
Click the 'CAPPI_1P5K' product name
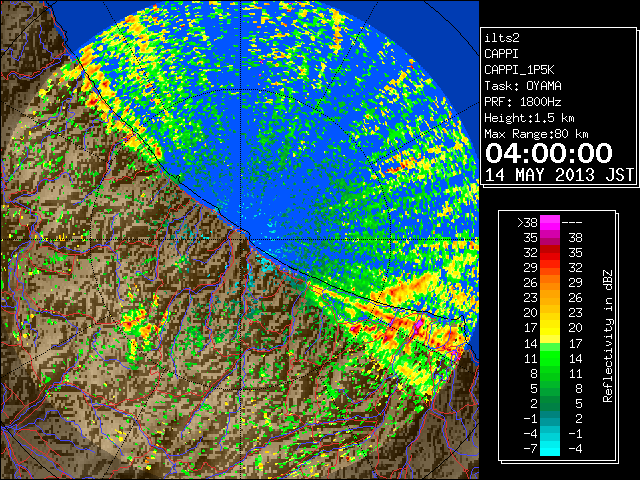point(519,70)
